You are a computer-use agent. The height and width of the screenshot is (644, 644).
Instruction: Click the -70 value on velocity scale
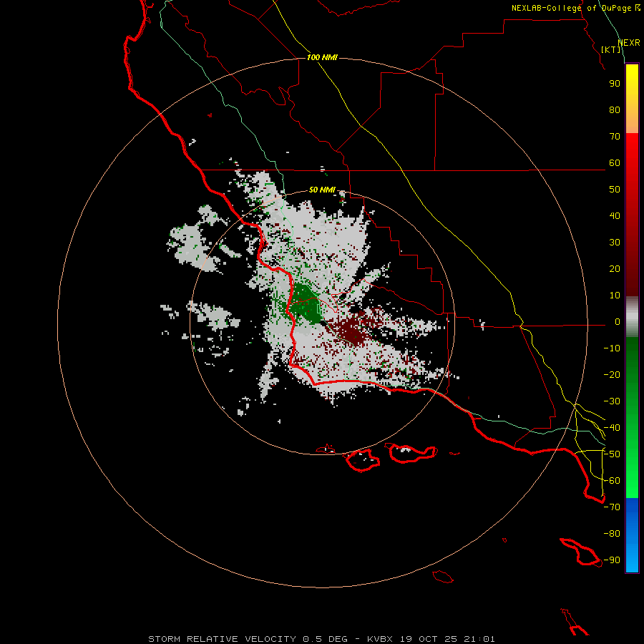[x=612, y=507]
